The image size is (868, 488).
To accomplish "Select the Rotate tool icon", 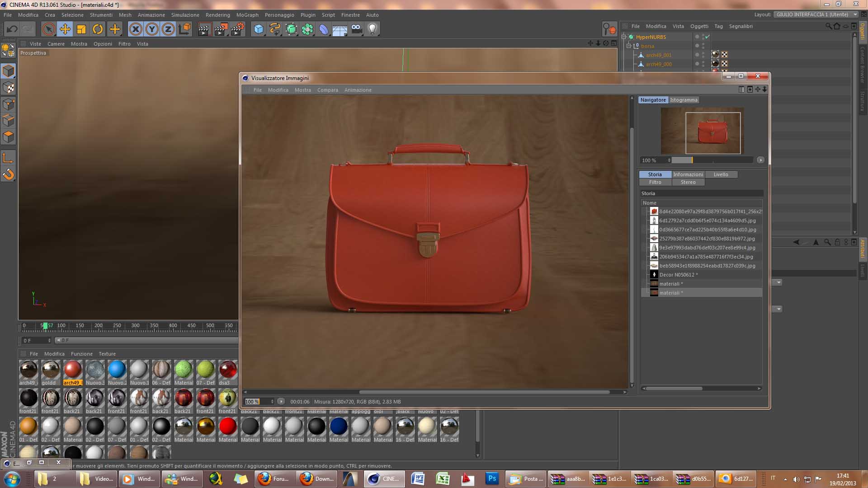I will (98, 29).
